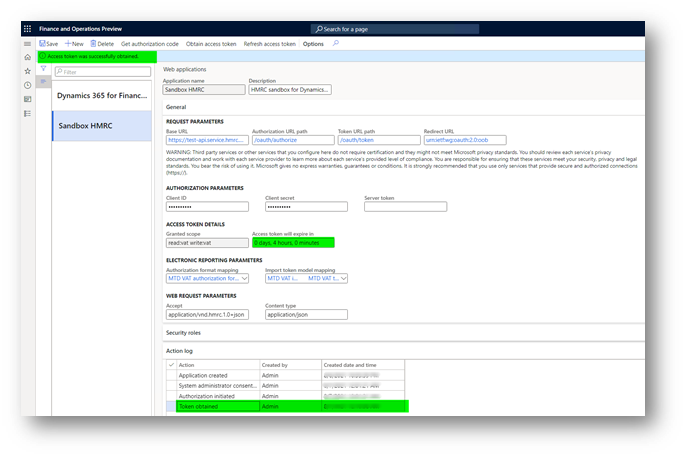Toggle the select-all checkmark in Action log
This screenshot has width=687, height=458.
171,365
